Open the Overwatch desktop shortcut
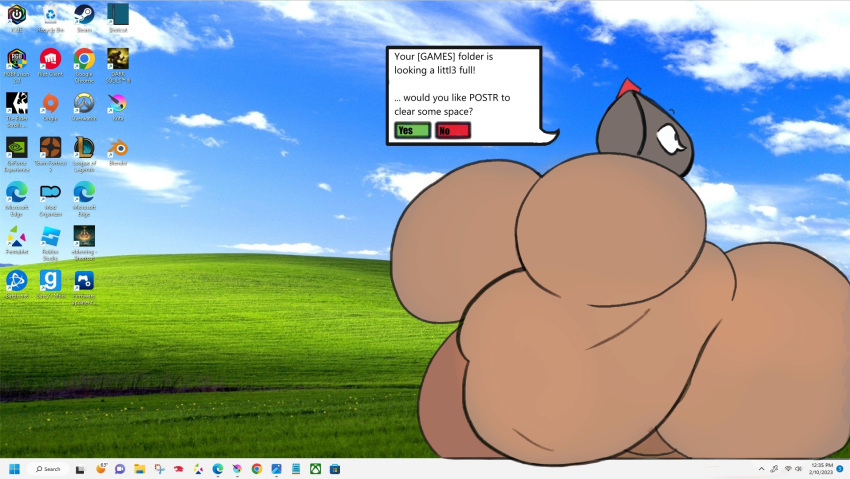The height and width of the screenshot is (479, 850). pyautogui.click(x=84, y=103)
